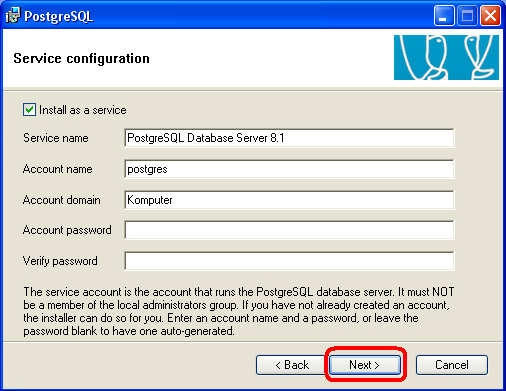Click the Account domain label

61,200
